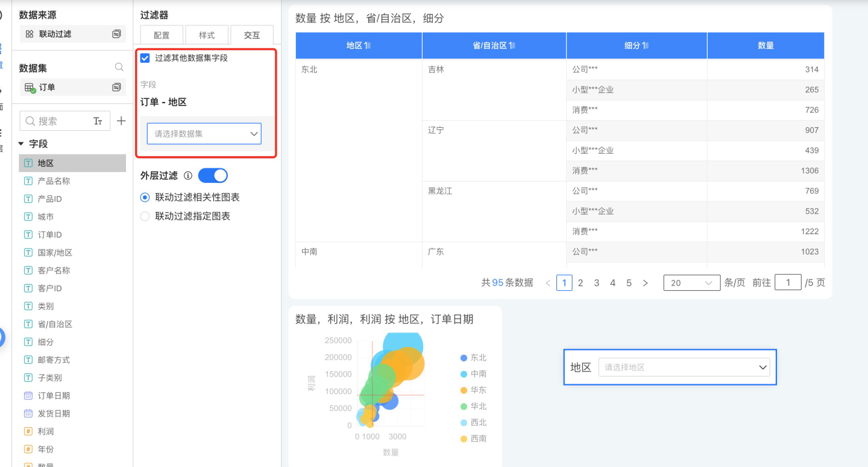Click the sort icon in 省/自治区 header
This screenshot has height=467, width=868.
click(x=512, y=46)
